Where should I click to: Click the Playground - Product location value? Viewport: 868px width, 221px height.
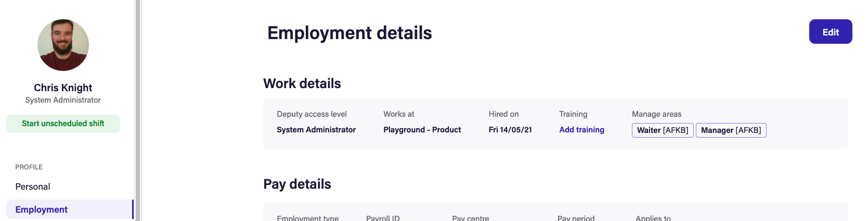pos(422,130)
